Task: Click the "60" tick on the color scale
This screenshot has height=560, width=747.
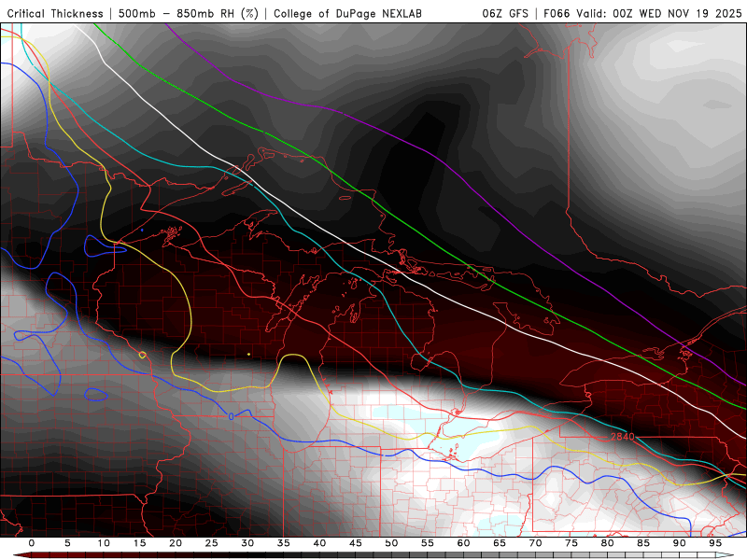Action: pos(463,543)
